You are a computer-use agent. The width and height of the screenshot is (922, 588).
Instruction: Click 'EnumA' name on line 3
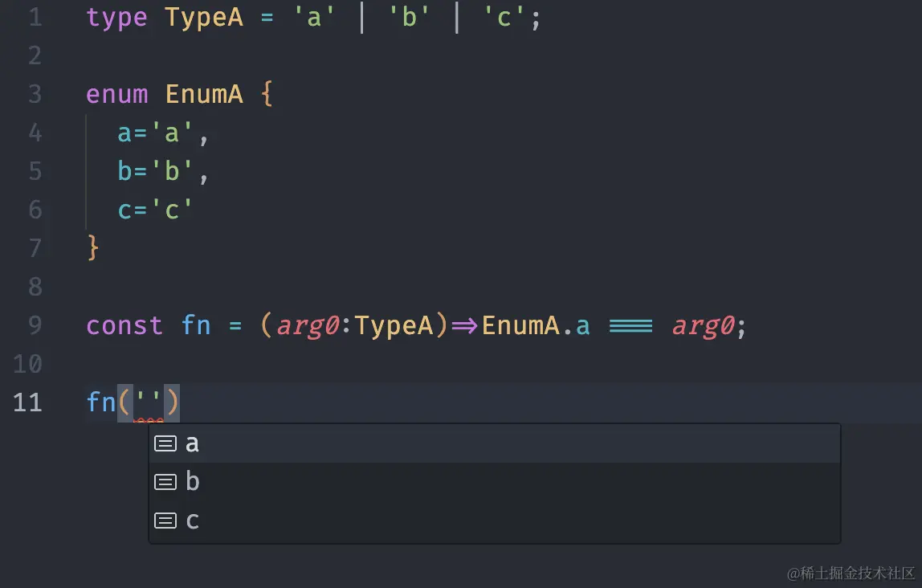click(204, 94)
